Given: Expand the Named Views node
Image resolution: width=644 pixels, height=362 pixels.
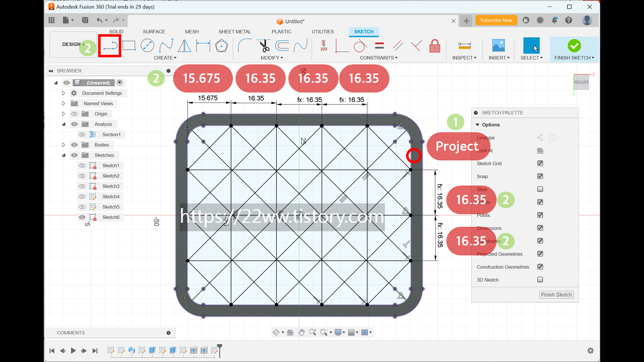Looking at the screenshot, I should (x=63, y=104).
